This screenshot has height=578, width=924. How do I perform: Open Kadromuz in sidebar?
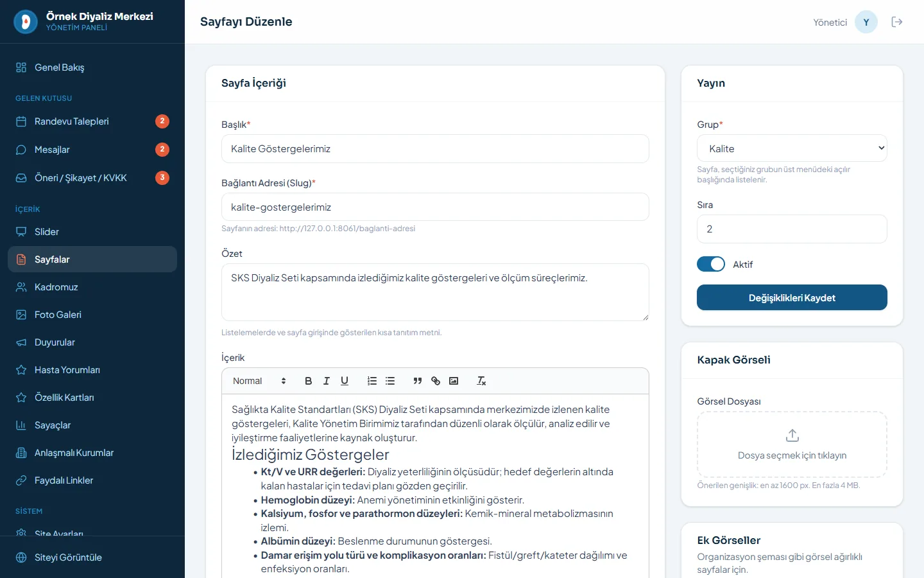[x=92, y=287]
